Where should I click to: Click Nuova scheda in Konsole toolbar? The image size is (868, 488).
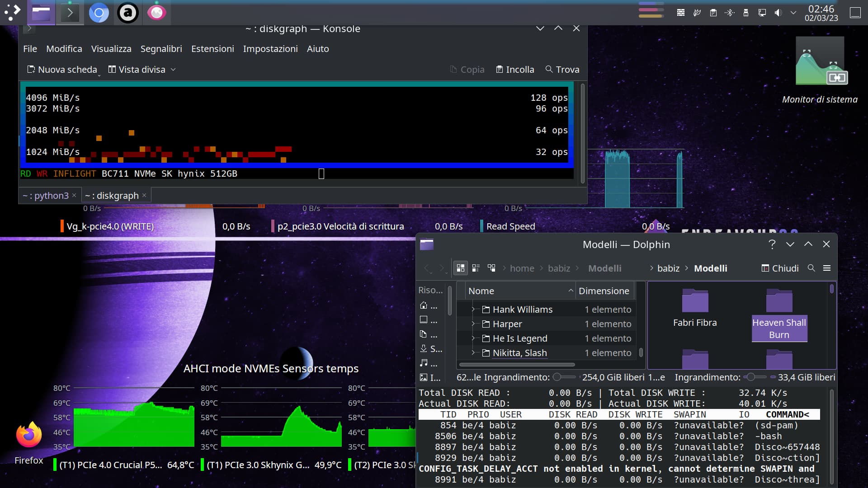[62, 70]
